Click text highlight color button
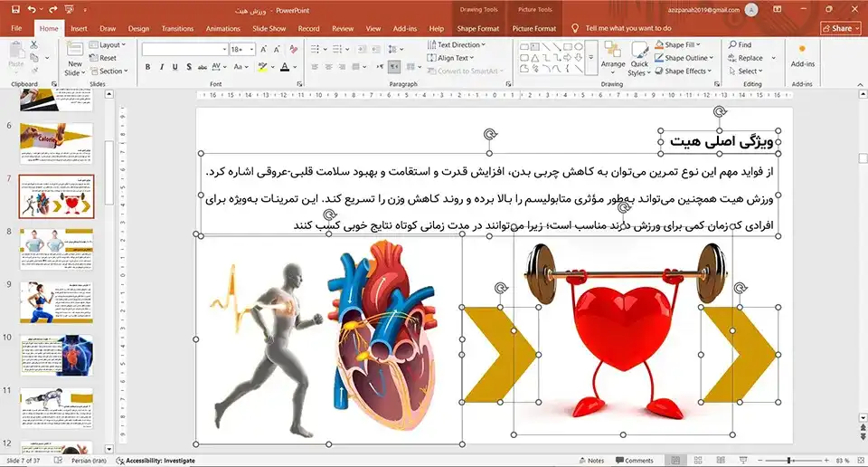 (262, 66)
